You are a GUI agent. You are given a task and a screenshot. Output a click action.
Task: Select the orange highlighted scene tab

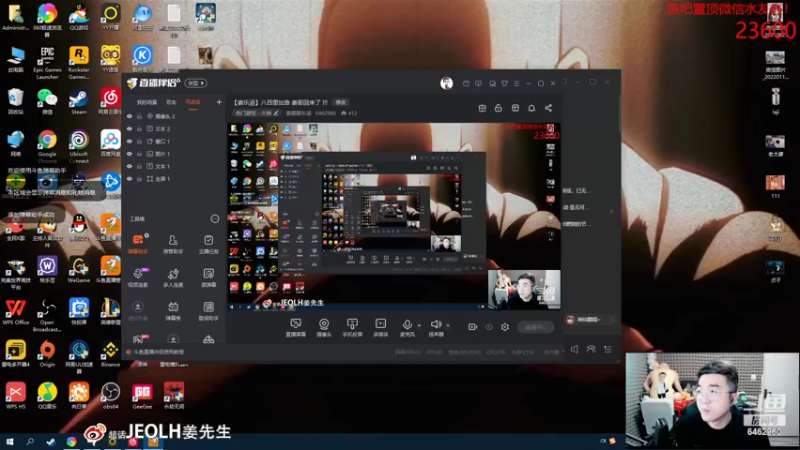click(x=193, y=103)
